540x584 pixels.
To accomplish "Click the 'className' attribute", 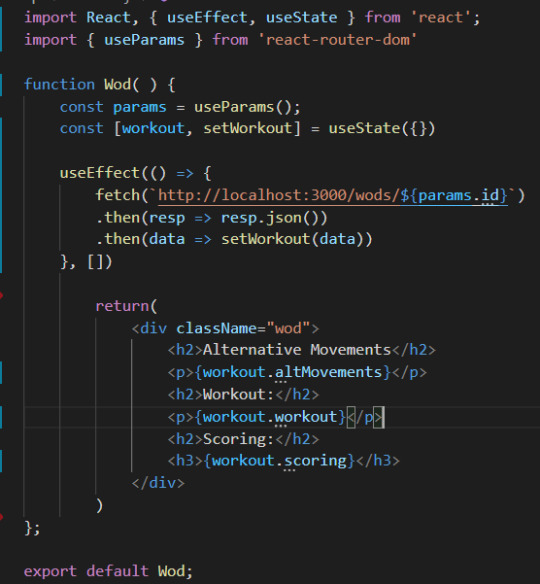I will point(216,328).
